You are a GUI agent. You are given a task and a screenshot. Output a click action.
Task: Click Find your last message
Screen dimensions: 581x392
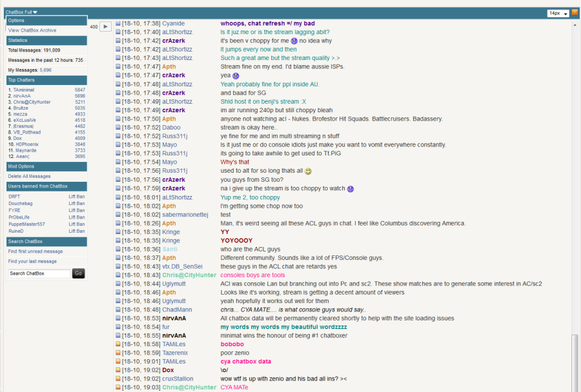point(32,262)
